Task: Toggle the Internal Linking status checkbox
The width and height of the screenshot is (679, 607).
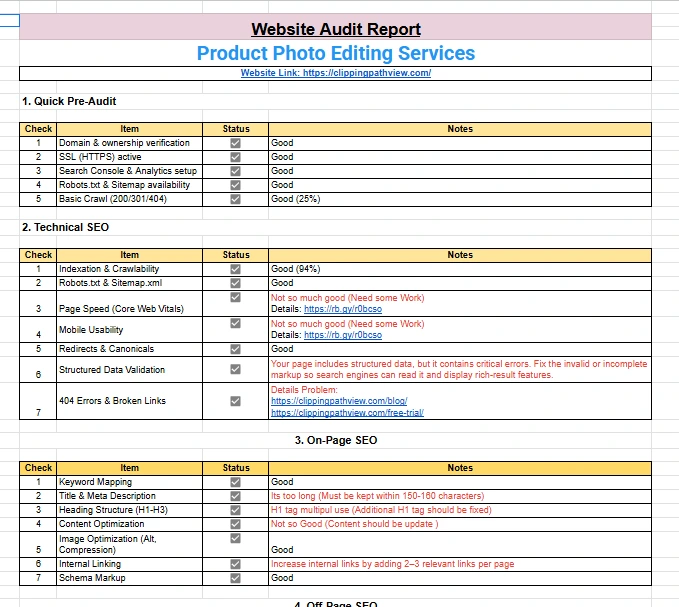Action: tap(236, 564)
